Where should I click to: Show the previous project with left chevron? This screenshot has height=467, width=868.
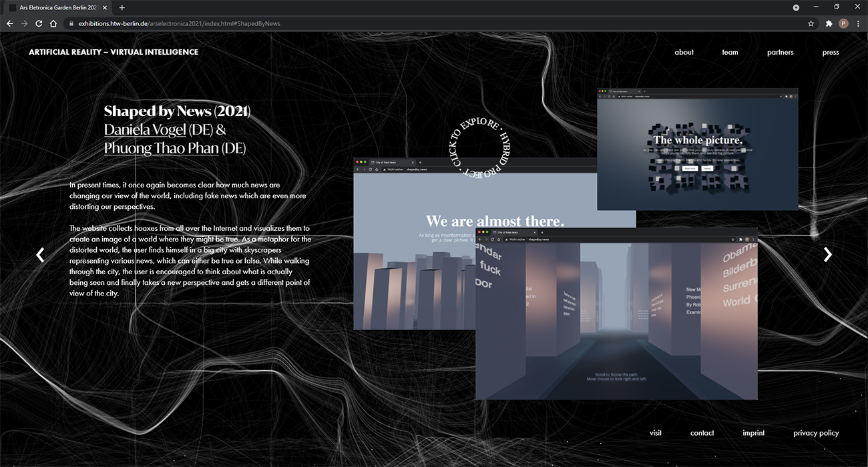pyautogui.click(x=41, y=254)
